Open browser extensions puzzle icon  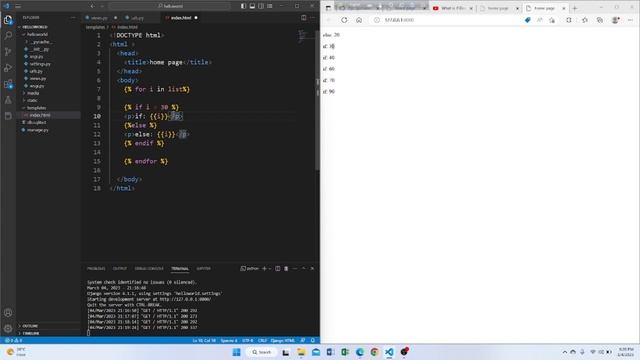pos(569,20)
